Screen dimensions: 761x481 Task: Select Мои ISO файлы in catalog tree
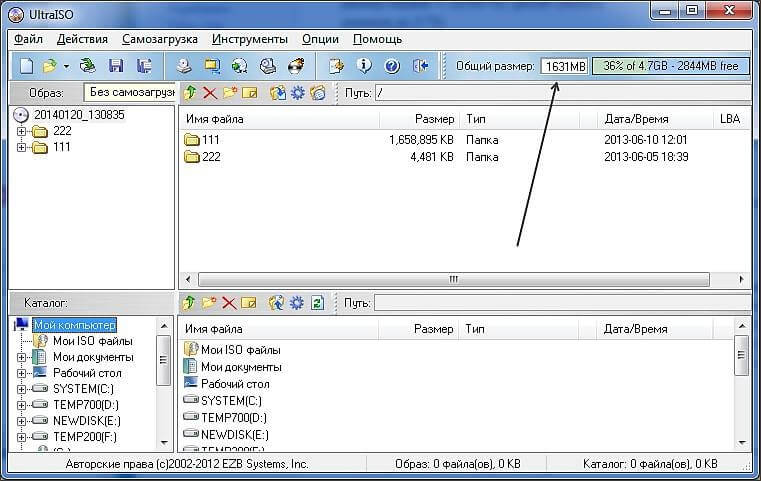(92, 341)
